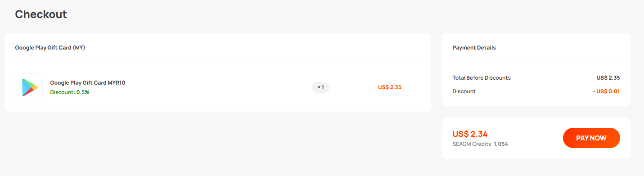Click the Total Before Discounts label
Screen dimensions: 644x176
(482, 78)
